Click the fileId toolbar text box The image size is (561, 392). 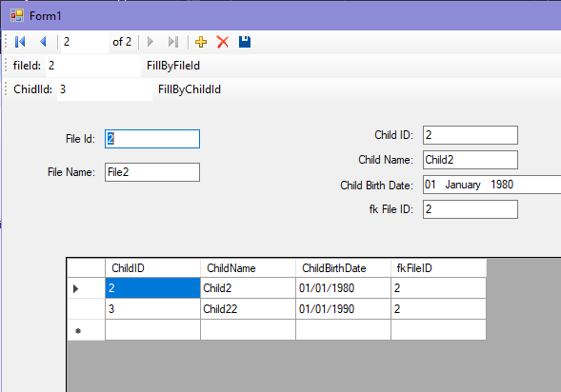click(x=93, y=66)
